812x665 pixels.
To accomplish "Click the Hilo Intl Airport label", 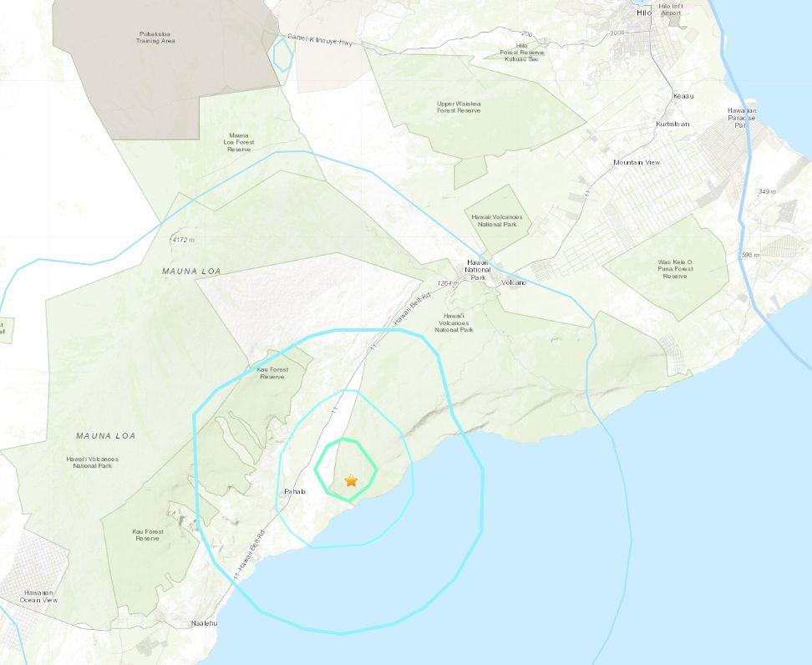I will pyautogui.click(x=671, y=9).
